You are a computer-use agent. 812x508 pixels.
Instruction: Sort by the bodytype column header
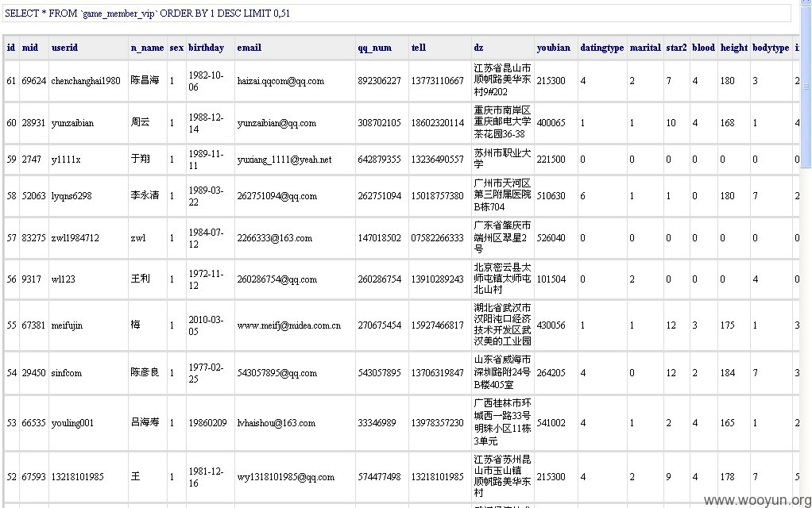tap(771, 48)
